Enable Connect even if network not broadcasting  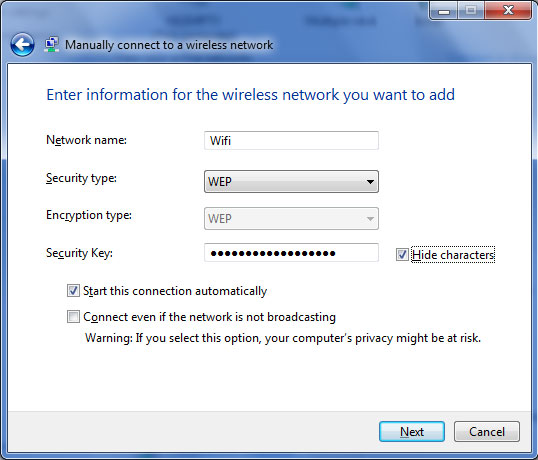[73, 316]
